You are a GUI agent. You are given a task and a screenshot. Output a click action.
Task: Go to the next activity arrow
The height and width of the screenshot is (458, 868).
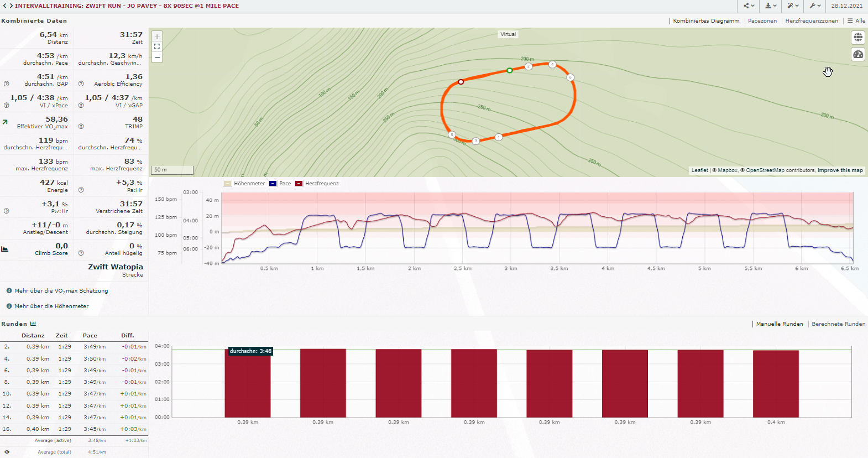11,6
